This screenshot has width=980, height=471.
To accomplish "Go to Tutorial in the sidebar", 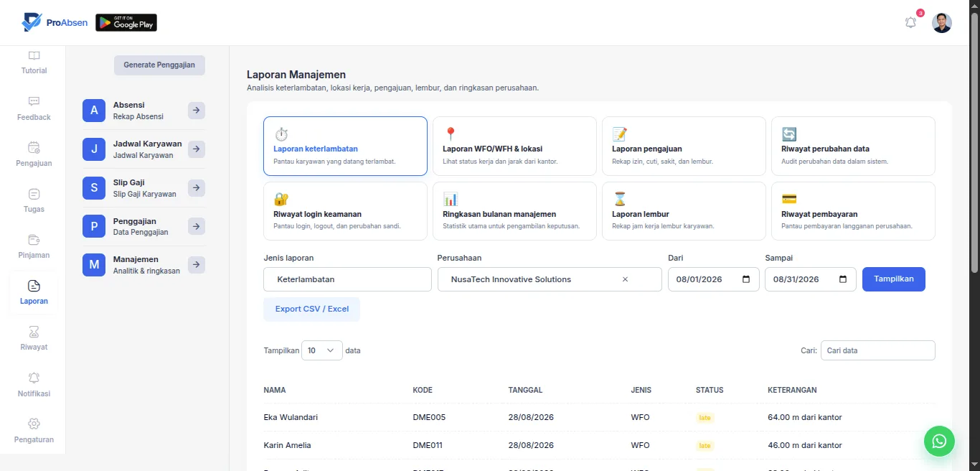I will [x=34, y=62].
